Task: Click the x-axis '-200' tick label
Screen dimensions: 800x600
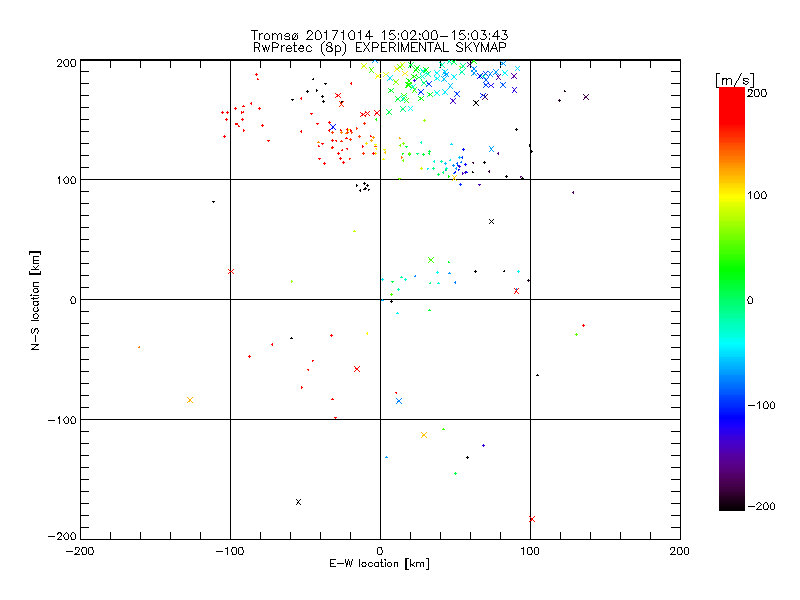Action: [x=80, y=551]
